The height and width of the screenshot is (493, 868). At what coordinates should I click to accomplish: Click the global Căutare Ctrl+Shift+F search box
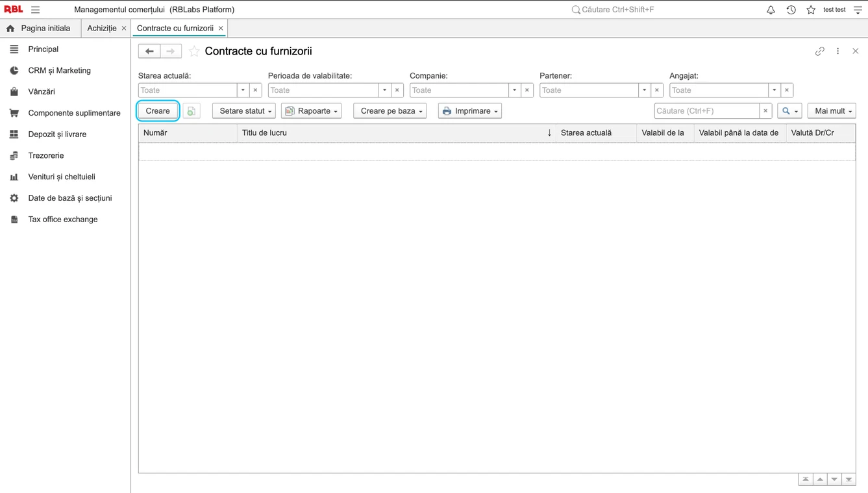[x=617, y=10]
